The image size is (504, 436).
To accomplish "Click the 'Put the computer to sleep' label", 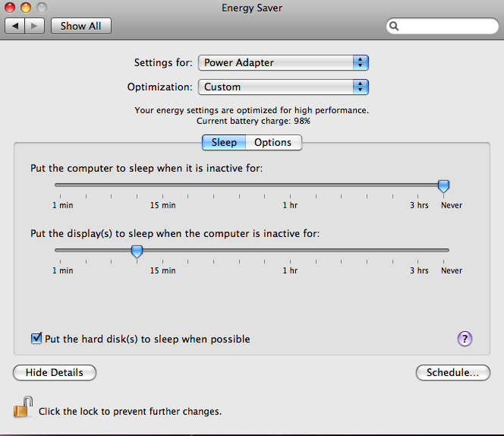I will click(146, 169).
